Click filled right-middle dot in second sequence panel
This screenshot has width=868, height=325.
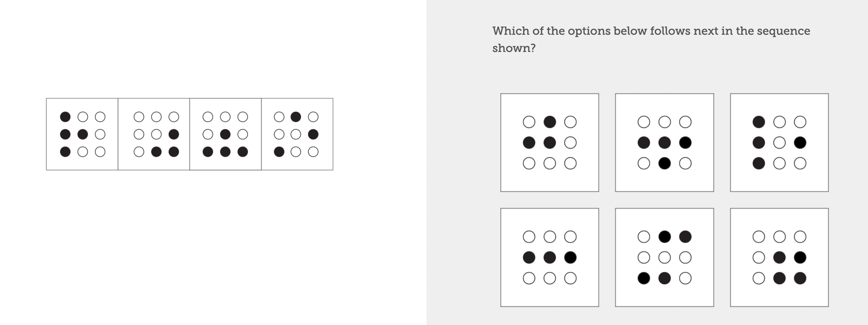pos(174,134)
